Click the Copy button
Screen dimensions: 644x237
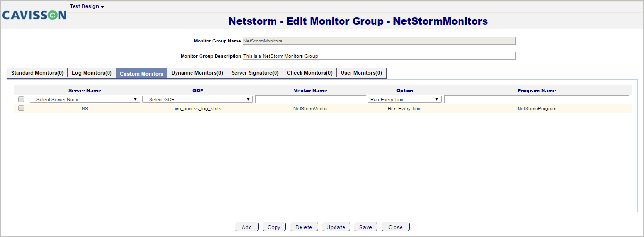click(274, 227)
